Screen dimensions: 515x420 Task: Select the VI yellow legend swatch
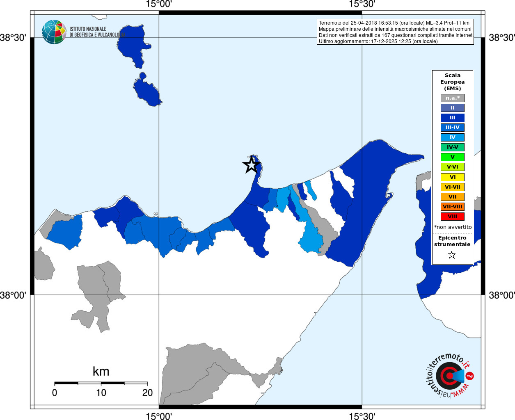[x=452, y=177]
